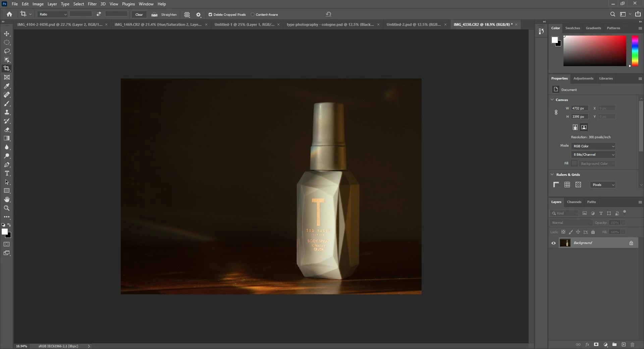Delete layer with trash icon
Image resolution: width=644 pixels, height=349 pixels.
point(632,345)
